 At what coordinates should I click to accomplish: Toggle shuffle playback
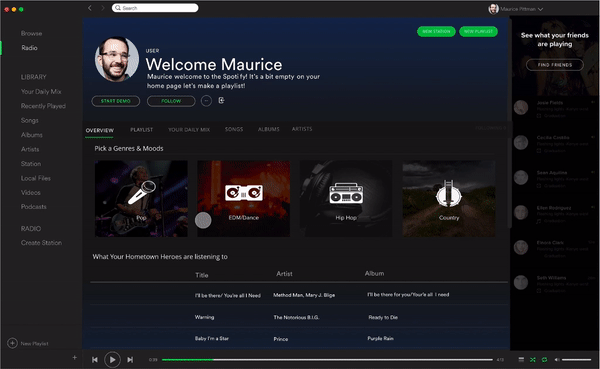click(533, 359)
